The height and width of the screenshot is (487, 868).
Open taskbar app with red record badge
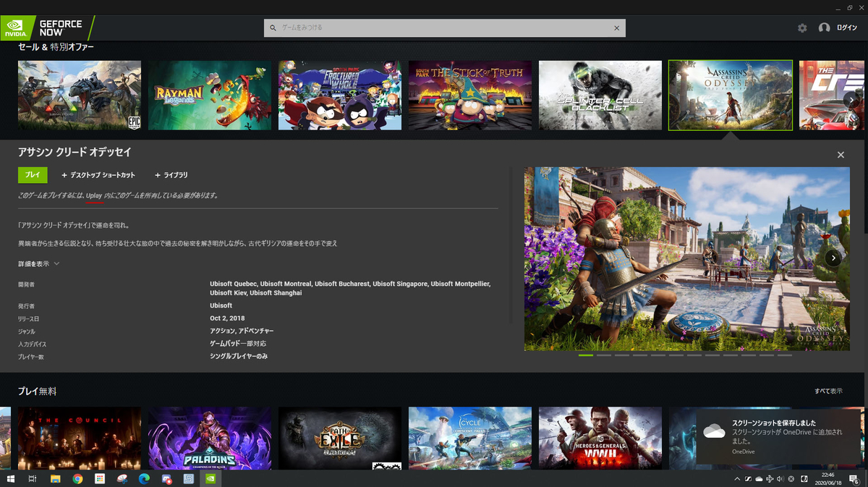[166, 479]
